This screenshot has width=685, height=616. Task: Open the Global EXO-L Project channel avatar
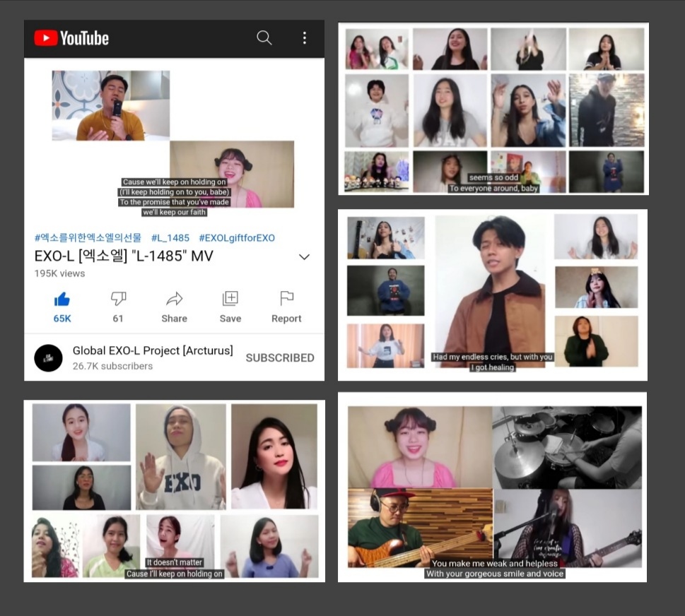point(48,358)
